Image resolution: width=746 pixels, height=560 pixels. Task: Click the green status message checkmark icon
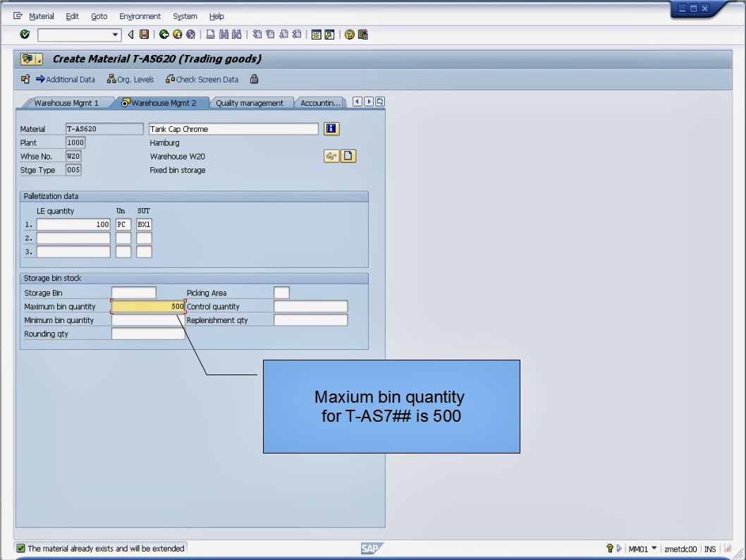20,548
